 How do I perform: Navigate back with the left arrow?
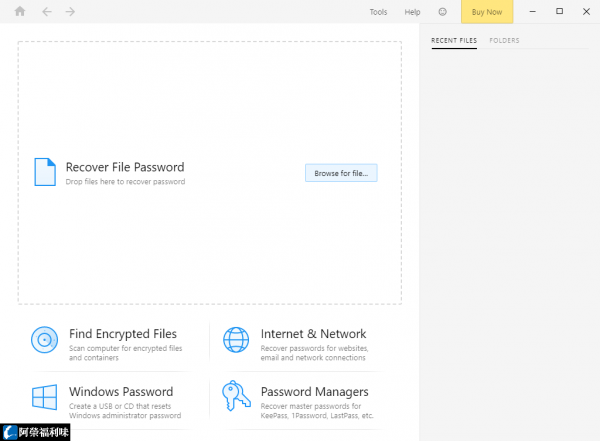click(47, 12)
